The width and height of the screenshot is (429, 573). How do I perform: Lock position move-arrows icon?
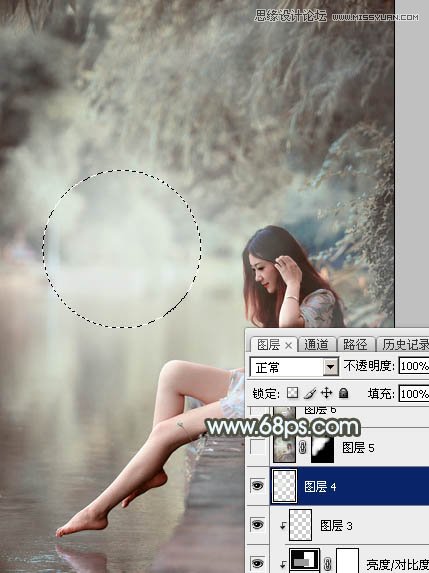coord(326,393)
